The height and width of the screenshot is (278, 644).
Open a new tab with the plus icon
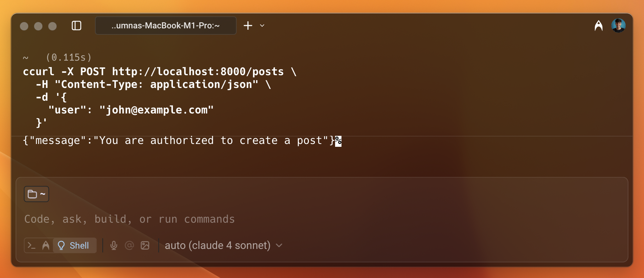point(248,26)
